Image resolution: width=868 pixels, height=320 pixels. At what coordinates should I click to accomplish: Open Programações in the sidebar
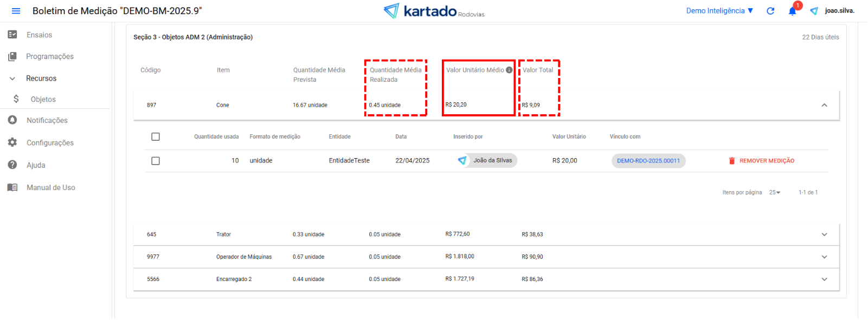pyautogui.click(x=49, y=56)
